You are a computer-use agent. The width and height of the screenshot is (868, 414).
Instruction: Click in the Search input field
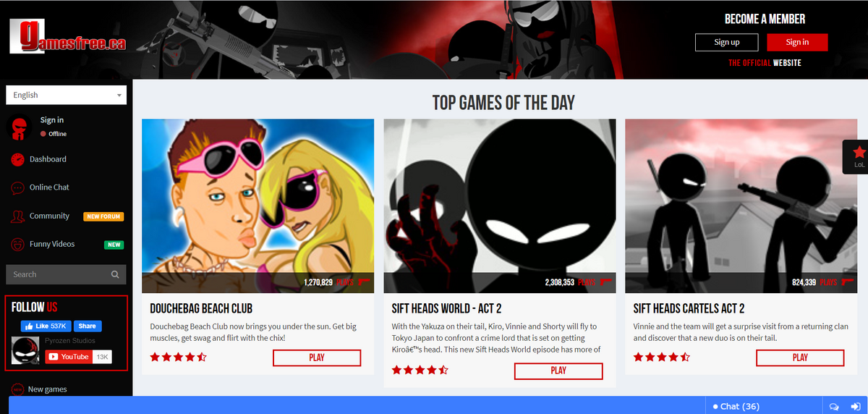[x=58, y=274]
